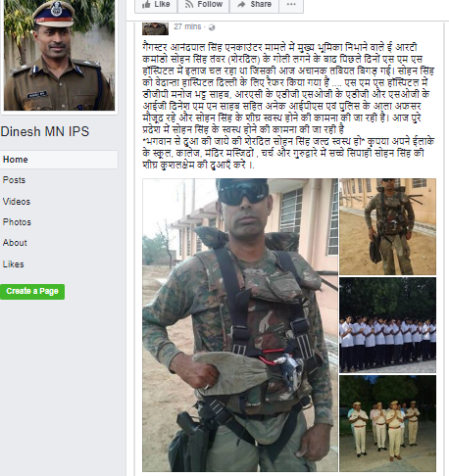Click the thumbs-up Like icon
This screenshot has width=449, height=476.
(x=146, y=4)
